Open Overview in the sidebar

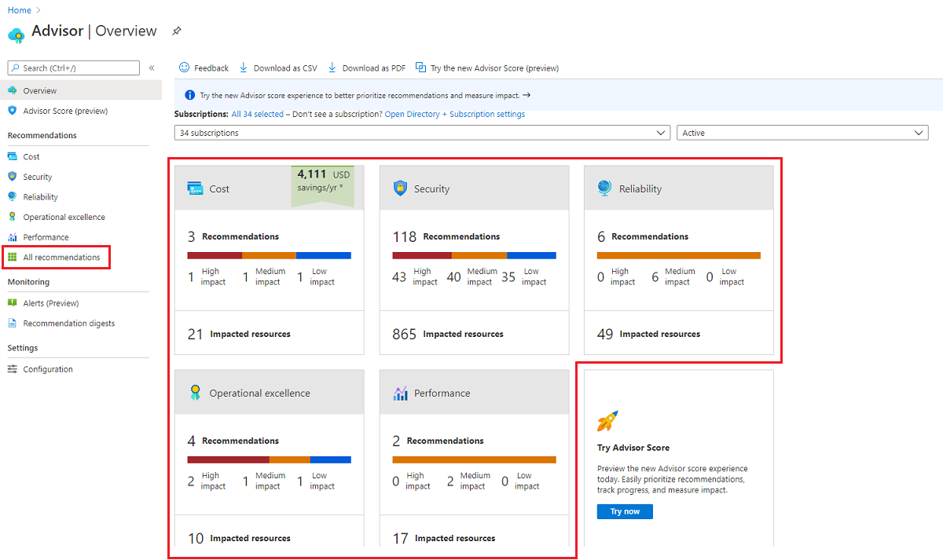coord(81,90)
